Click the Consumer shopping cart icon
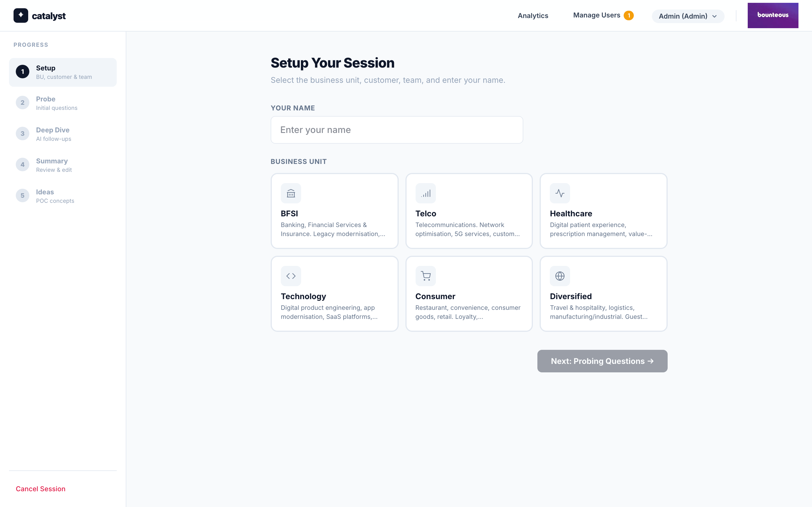 tap(425, 276)
